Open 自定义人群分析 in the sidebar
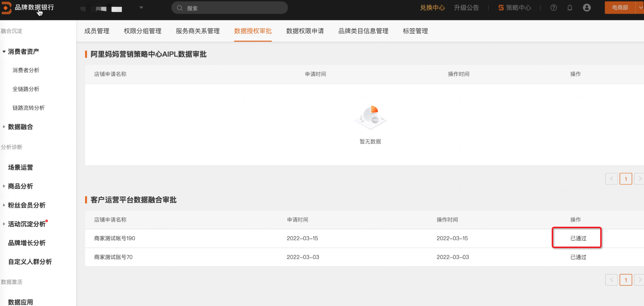The width and height of the screenshot is (644, 306). [30, 262]
